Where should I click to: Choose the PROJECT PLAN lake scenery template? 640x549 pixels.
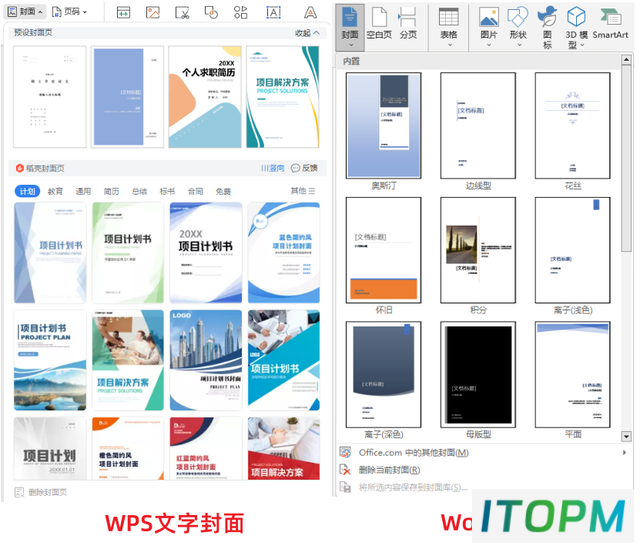point(50,360)
